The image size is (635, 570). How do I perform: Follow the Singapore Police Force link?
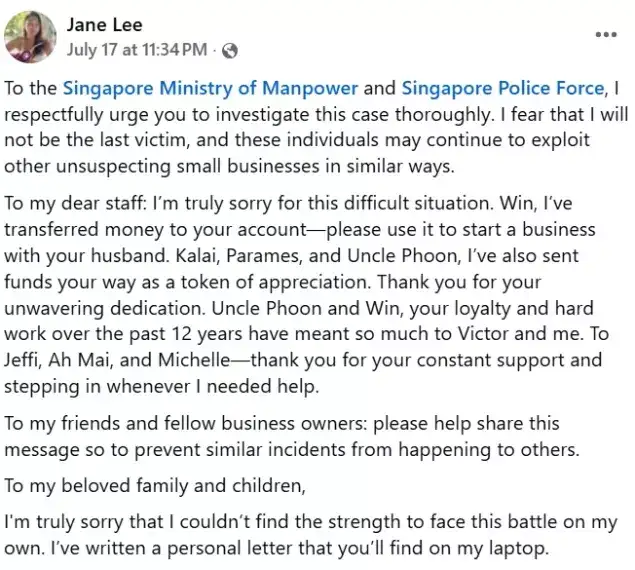tap(503, 88)
